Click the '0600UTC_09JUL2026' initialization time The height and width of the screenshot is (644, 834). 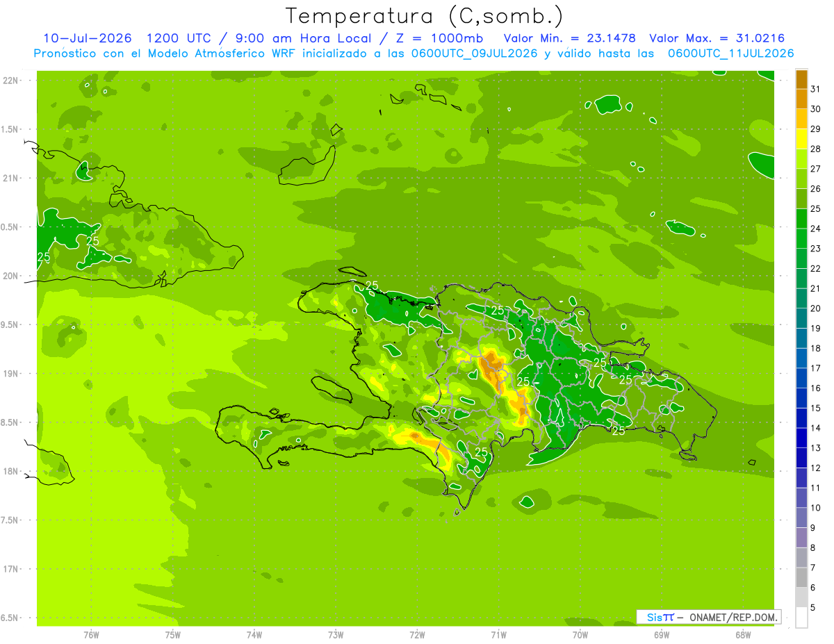(x=474, y=53)
